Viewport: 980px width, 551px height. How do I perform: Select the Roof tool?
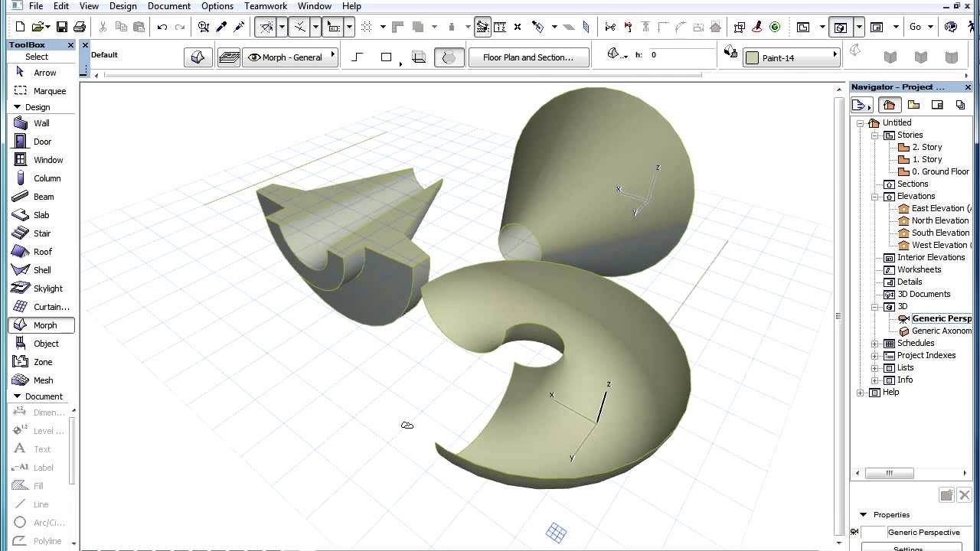[41, 252]
